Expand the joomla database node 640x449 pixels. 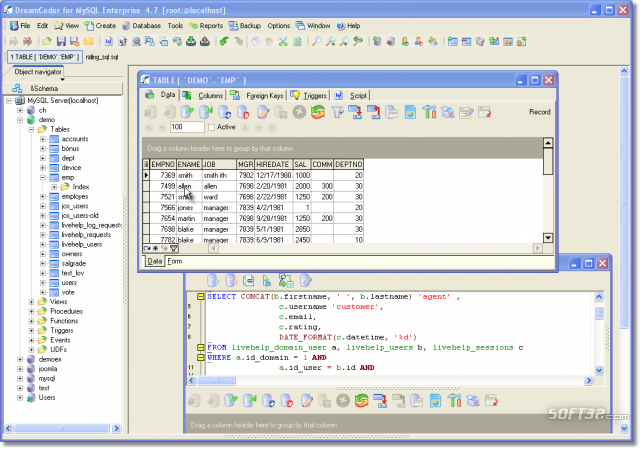pyautogui.click(x=20, y=369)
